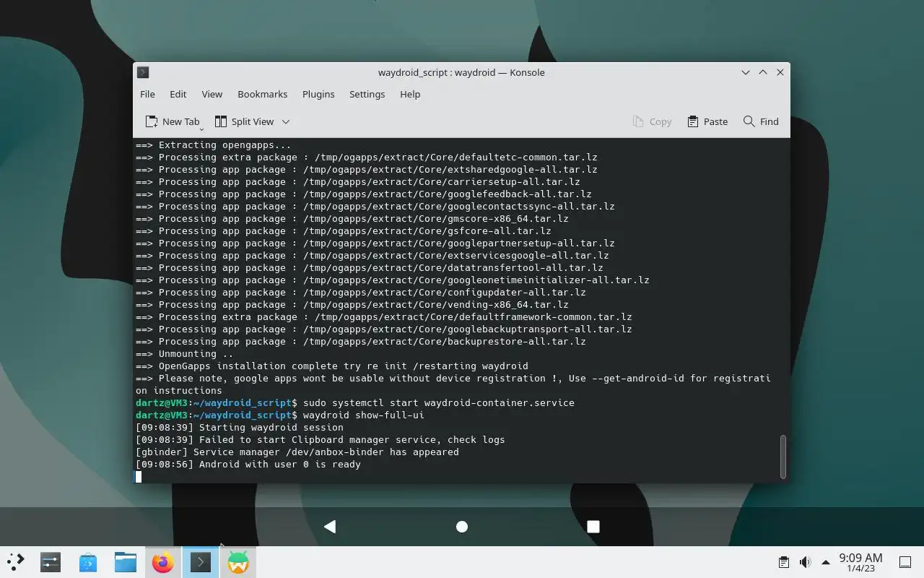Screen dimensions: 924x578
Task: Click the Copy toolbar button
Action: [x=652, y=121]
